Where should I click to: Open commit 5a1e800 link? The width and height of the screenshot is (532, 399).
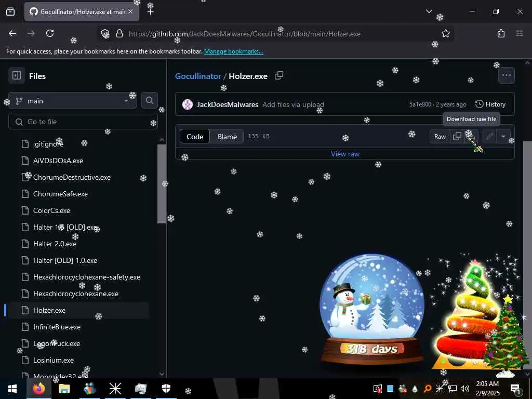pos(420,104)
